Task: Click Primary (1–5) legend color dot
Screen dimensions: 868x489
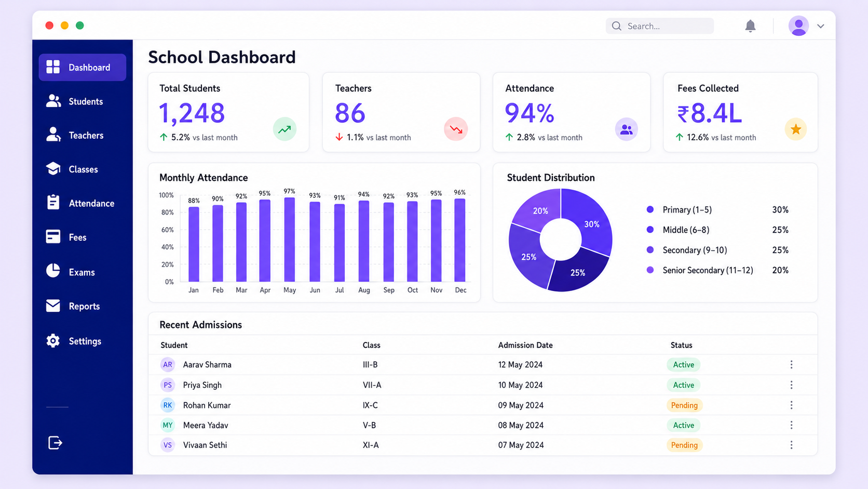Action: tap(650, 209)
